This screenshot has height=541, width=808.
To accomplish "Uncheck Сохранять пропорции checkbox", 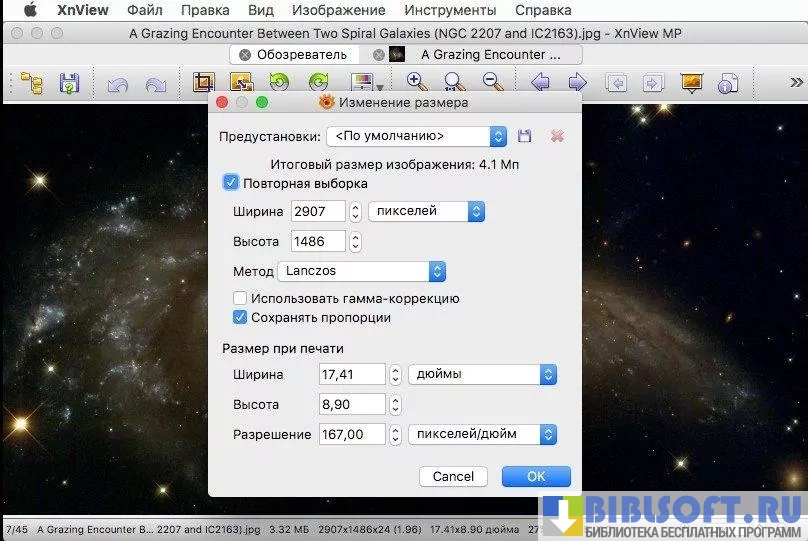I will click(240, 317).
